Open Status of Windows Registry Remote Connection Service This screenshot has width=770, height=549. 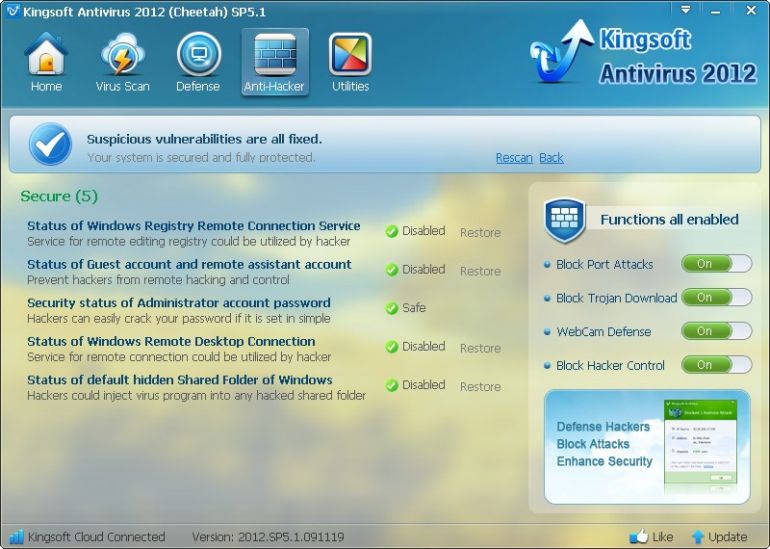point(193,226)
